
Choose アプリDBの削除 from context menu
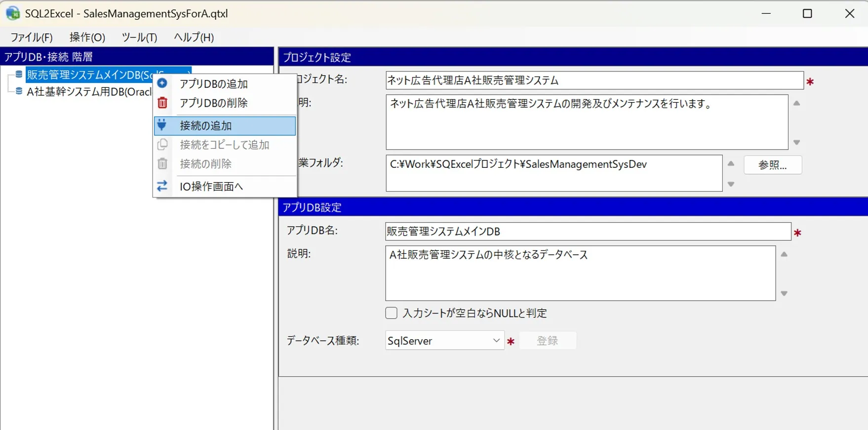[x=225, y=103]
